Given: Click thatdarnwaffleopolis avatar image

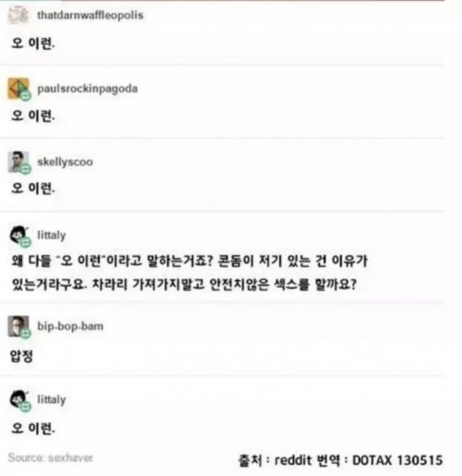Looking at the screenshot, I should click(18, 15).
